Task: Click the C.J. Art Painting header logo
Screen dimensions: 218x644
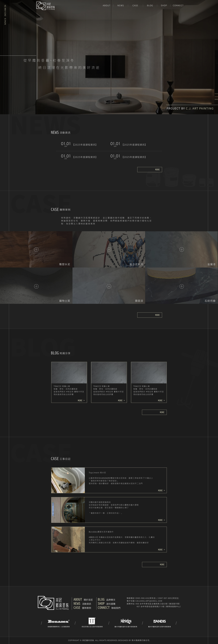Action: (45, 6)
